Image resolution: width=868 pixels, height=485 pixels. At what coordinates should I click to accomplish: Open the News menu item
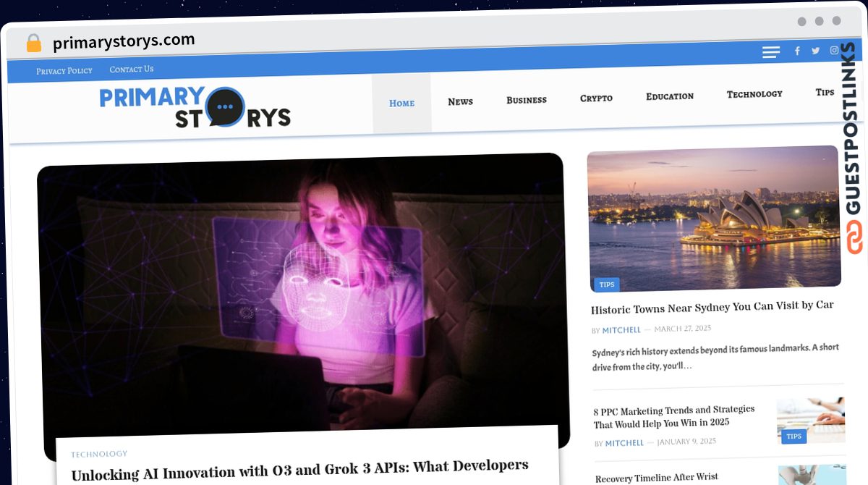[460, 101]
